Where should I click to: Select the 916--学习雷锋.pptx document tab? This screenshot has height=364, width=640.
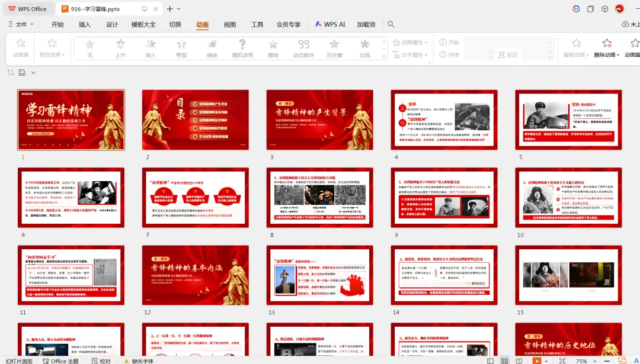pos(110,8)
